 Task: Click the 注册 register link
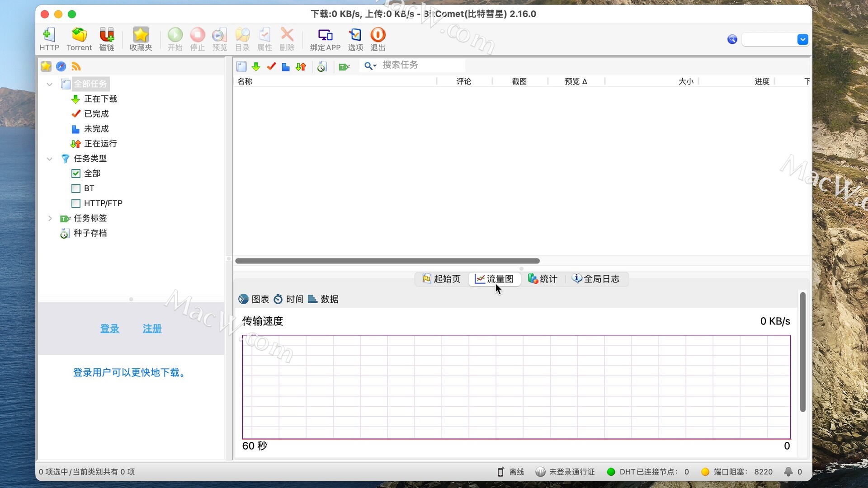[152, 329]
